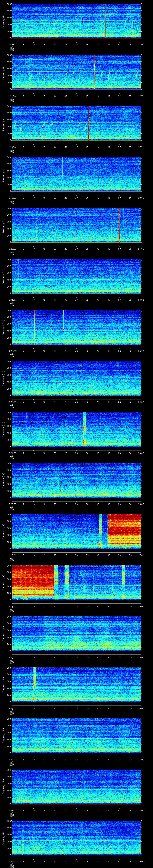Click the 21:00 end time label
The image size is (153, 868).
141,249
